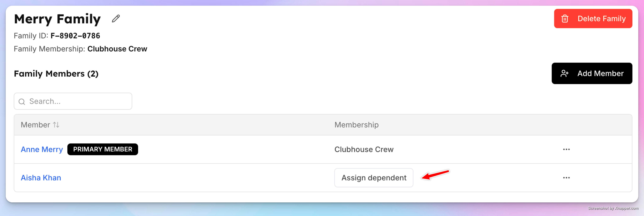Open Aisha Khan's member profile link
The image size is (644, 216).
click(x=41, y=178)
